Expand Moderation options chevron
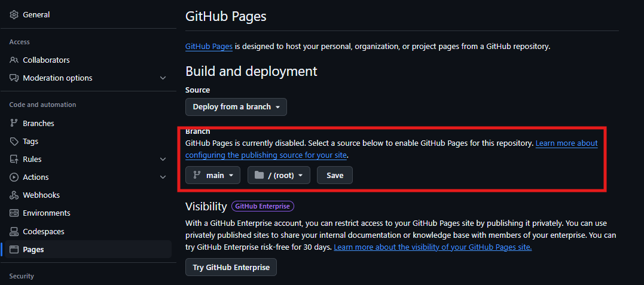This screenshot has width=644, height=285. tap(163, 78)
